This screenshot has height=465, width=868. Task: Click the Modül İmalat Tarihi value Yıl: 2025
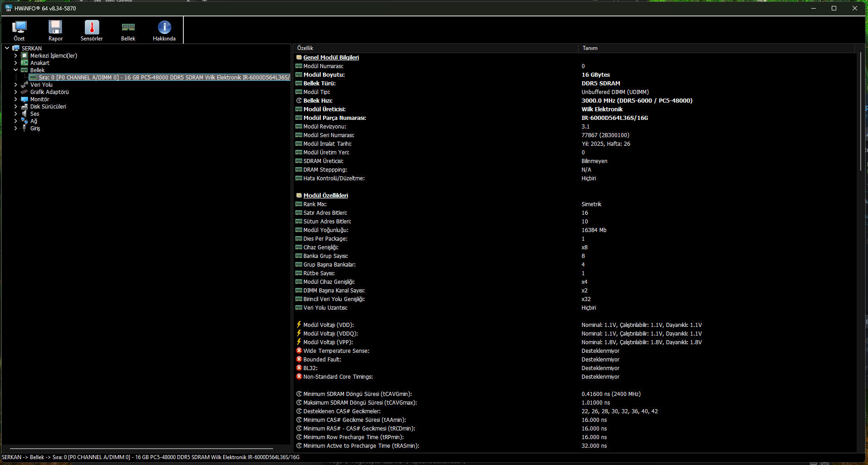pyautogui.click(x=606, y=143)
